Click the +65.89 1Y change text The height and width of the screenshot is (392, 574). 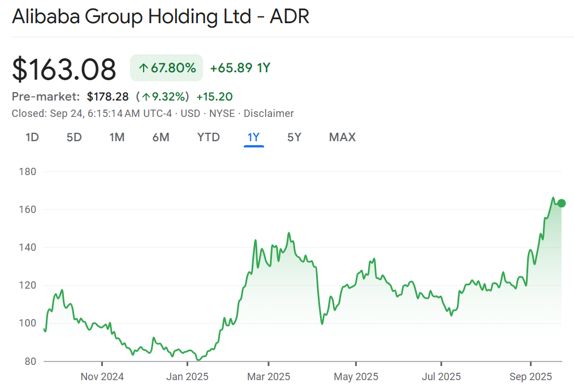pyautogui.click(x=240, y=68)
